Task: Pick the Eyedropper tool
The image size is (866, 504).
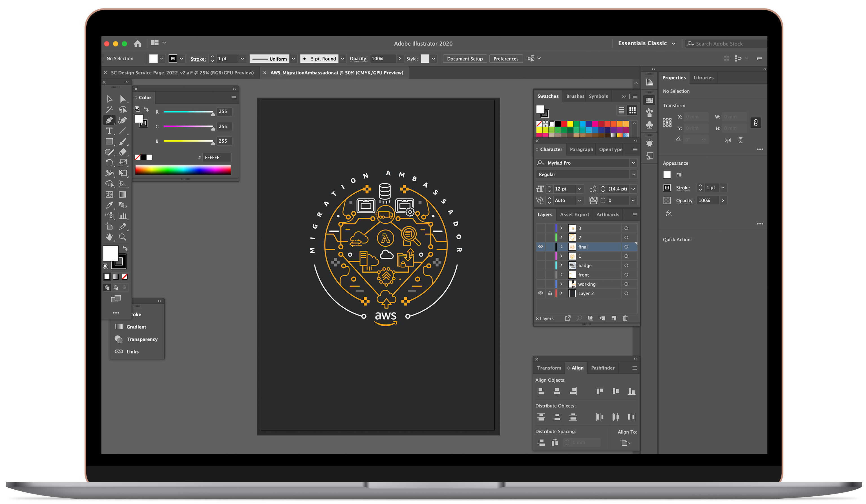Action: click(109, 205)
